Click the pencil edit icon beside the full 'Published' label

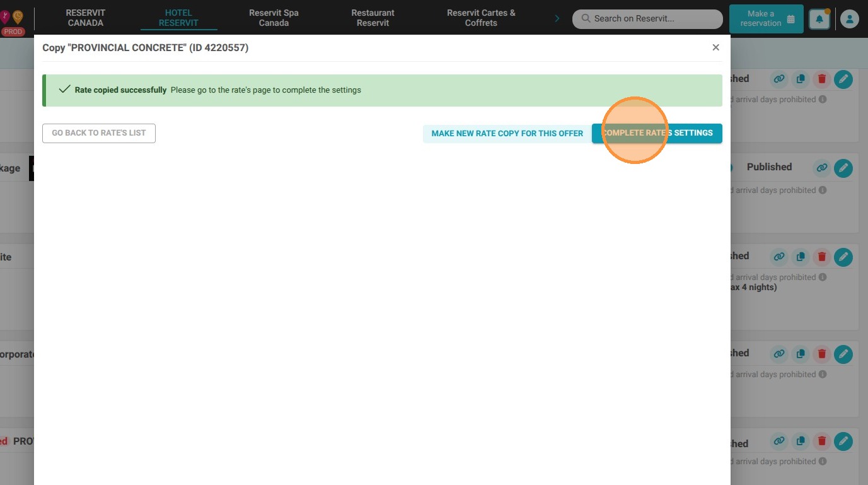(x=843, y=168)
